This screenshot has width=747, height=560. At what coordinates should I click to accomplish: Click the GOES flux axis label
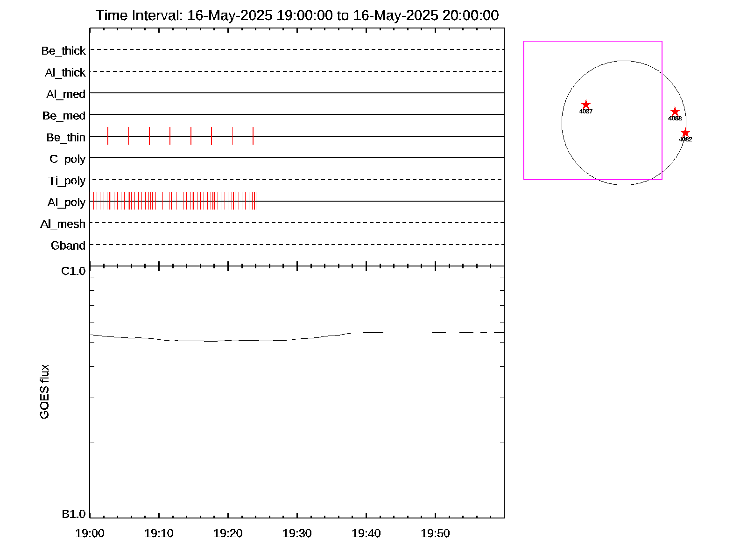44,392
